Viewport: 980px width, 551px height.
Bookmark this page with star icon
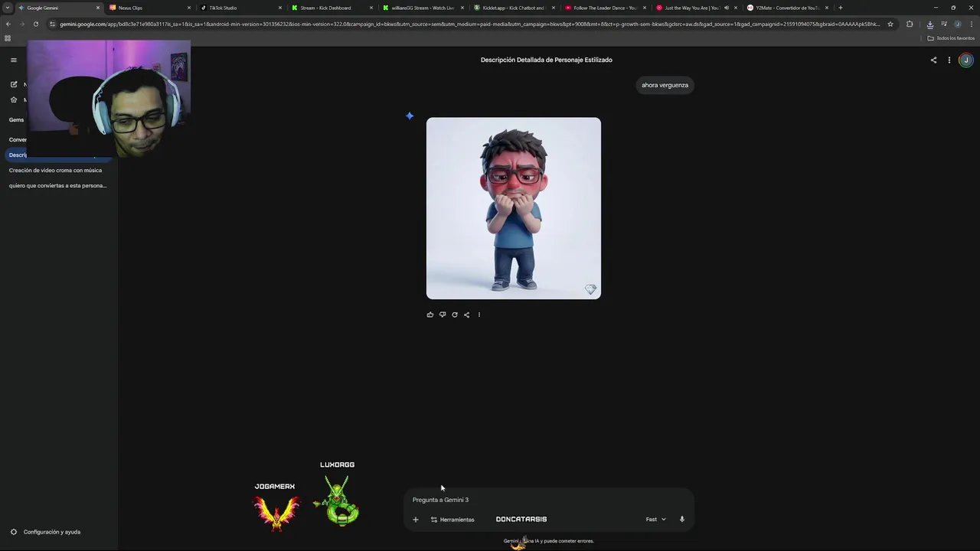click(890, 24)
